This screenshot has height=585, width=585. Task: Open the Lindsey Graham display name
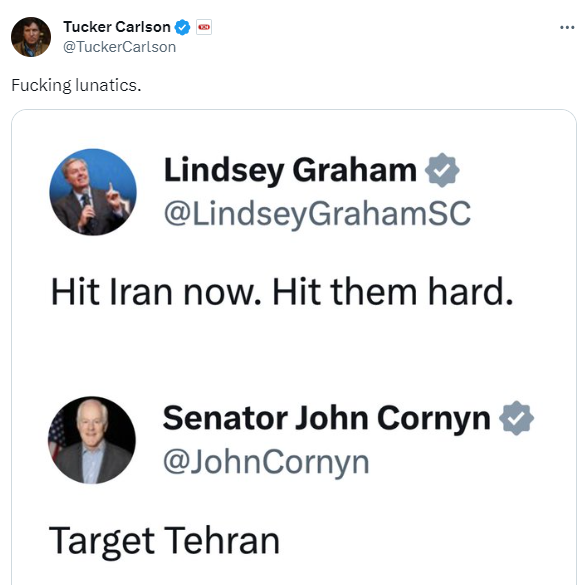click(x=290, y=171)
